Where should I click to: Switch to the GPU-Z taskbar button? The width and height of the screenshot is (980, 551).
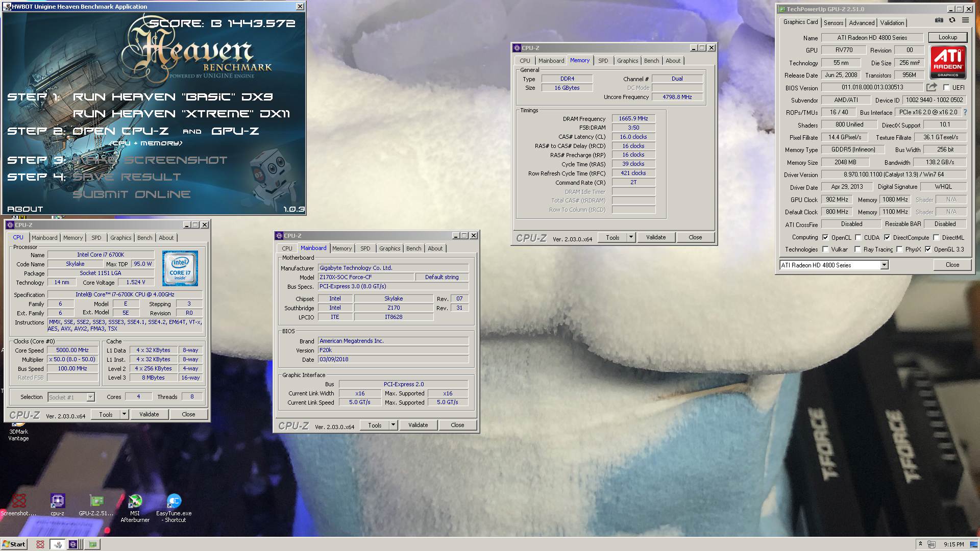click(x=92, y=544)
